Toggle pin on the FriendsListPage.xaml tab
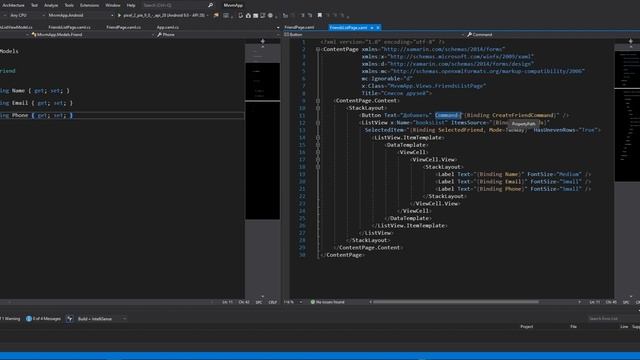 [x=372, y=28]
